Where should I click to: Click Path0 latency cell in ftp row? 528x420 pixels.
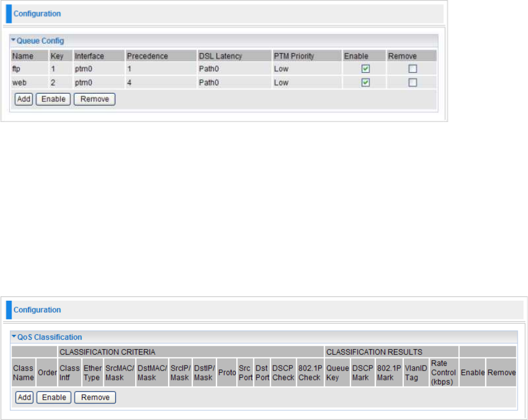coord(234,69)
